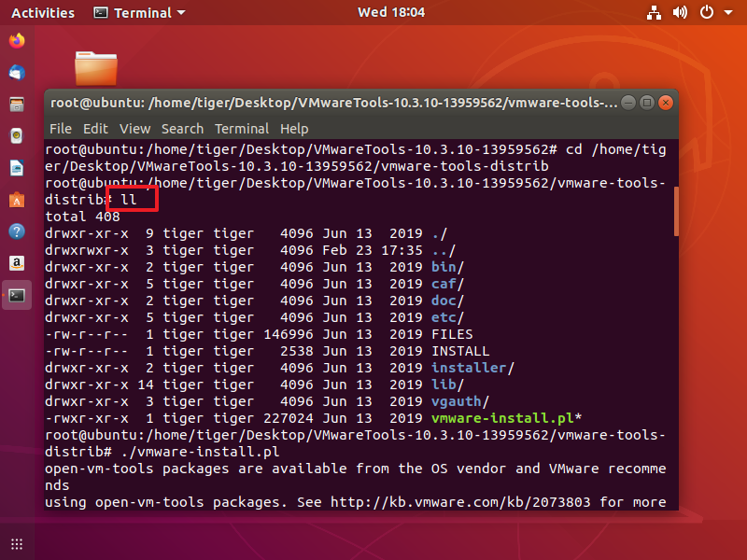Click the etc/ directory entry
The height and width of the screenshot is (560, 747).
tap(447, 317)
